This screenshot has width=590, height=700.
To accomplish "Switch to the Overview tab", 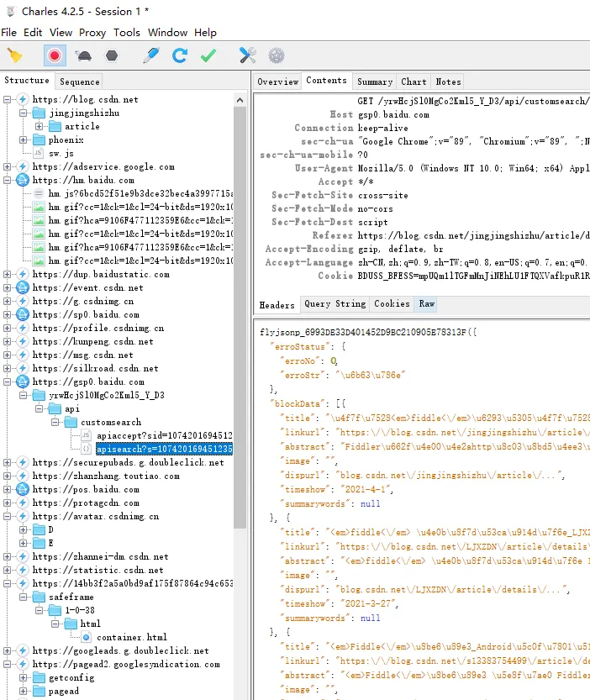I will pyautogui.click(x=278, y=82).
